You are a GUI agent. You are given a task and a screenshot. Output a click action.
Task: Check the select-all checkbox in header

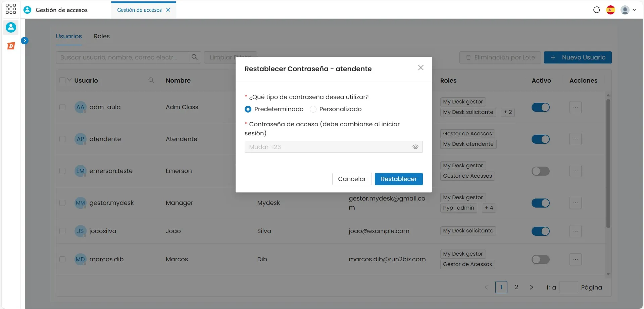pyautogui.click(x=62, y=80)
